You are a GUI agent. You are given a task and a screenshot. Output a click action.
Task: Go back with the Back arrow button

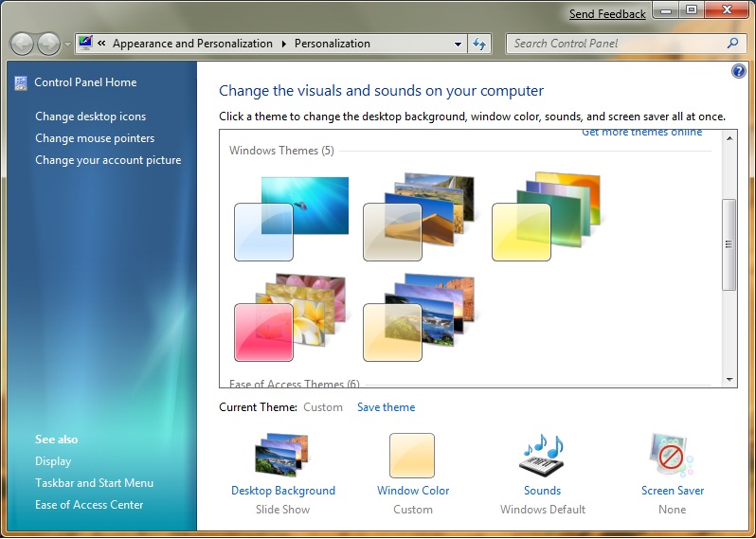[22, 44]
